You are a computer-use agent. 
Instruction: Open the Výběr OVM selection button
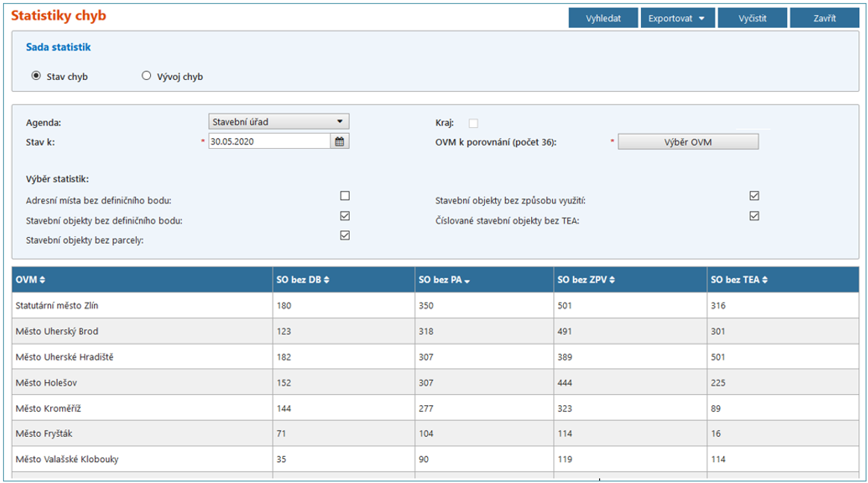688,142
